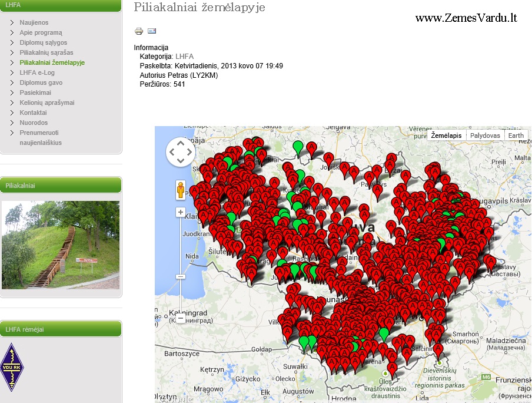Click the Augustów label on the map
532x403 pixels.
(x=298, y=391)
